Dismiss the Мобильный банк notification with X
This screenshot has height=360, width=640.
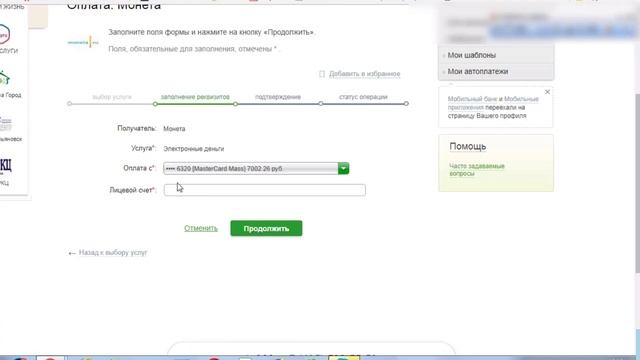(547, 92)
